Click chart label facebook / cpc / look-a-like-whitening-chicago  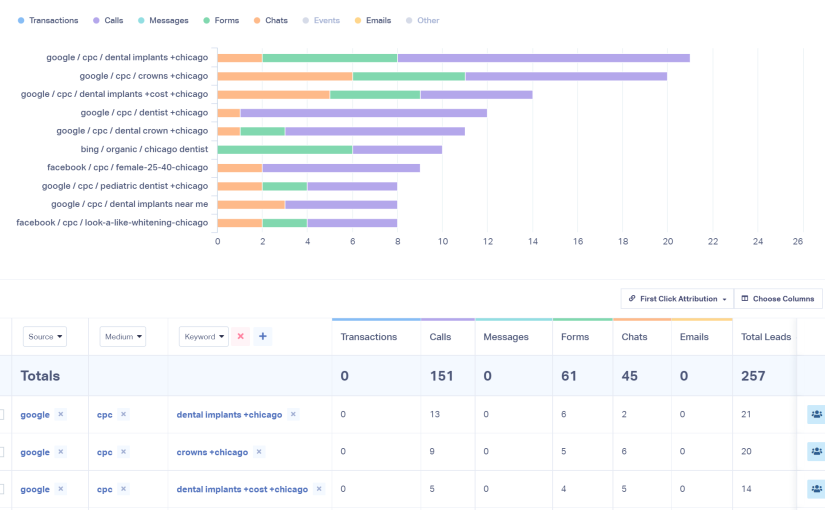click(x=112, y=223)
